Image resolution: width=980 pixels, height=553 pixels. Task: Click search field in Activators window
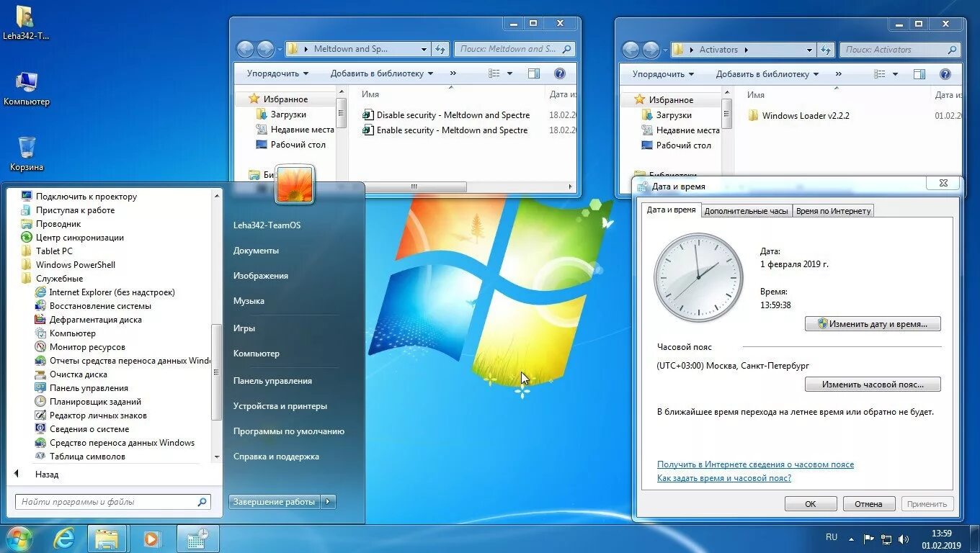click(900, 50)
